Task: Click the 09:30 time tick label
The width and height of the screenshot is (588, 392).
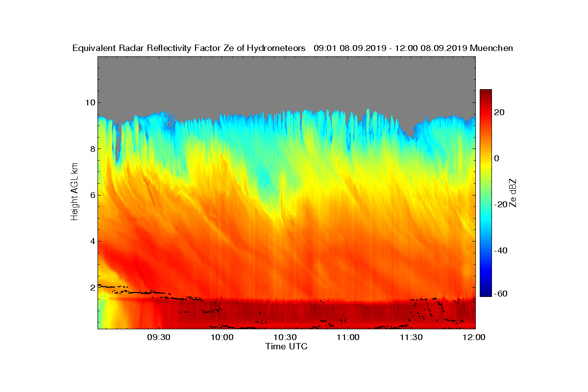Action: click(159, 338)
